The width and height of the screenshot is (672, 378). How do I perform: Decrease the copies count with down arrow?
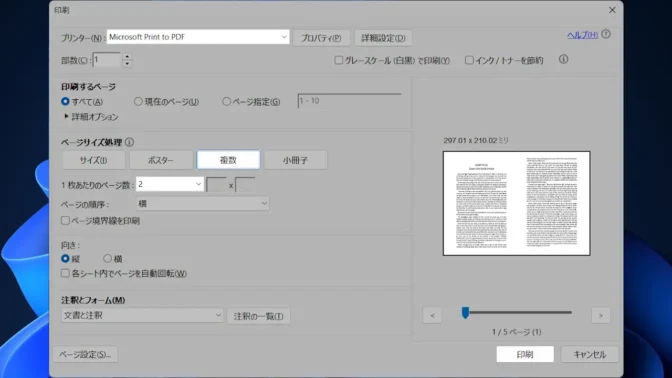point(127,64)
